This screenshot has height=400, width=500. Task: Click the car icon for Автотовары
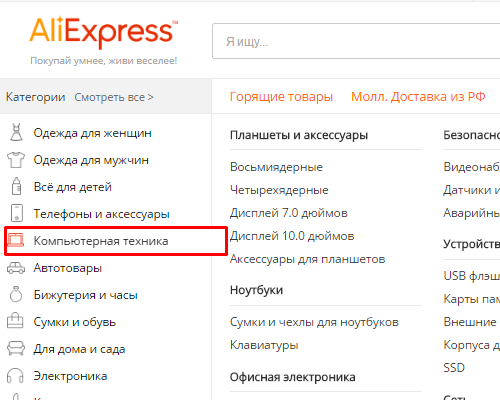[x=16, y=268]
